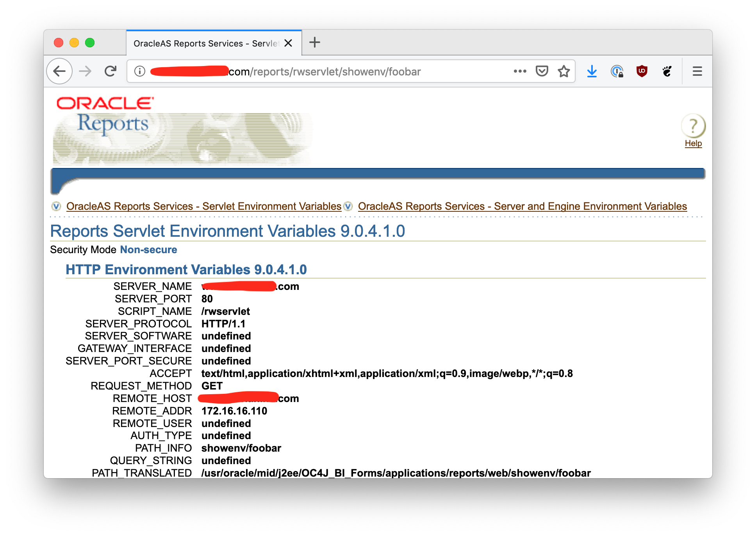Viewport: 756px width, 536px height.
Task: Open Server and Engine Environment Variables link
Action: 522,206
